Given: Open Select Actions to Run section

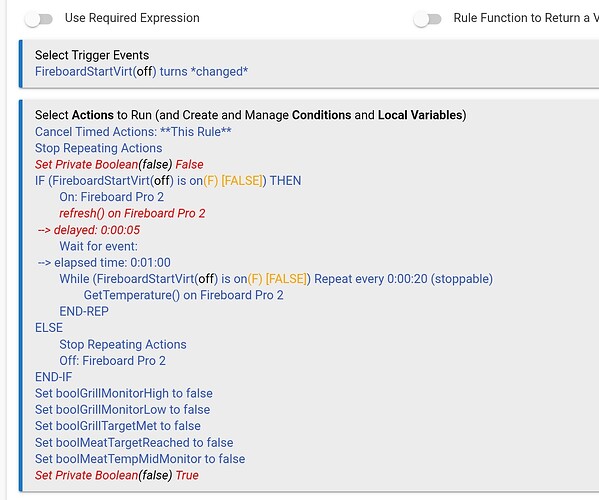Looking at the screenshot, I should 250,115.
